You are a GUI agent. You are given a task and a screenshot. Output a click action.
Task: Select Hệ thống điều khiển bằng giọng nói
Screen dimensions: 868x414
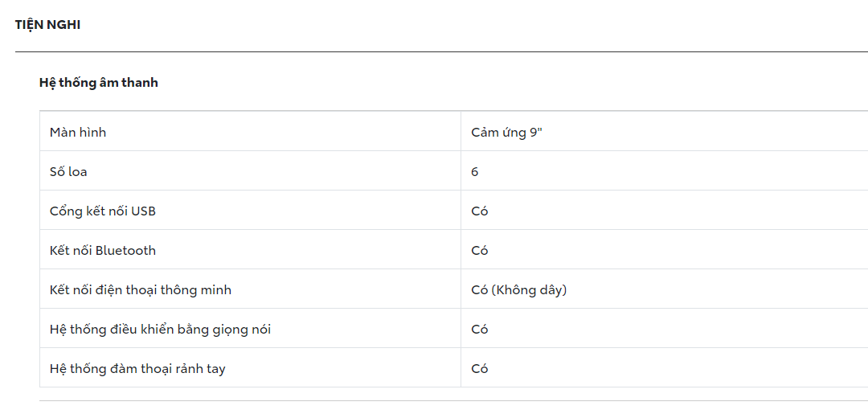pyautogui.click(x=160, y=329)
